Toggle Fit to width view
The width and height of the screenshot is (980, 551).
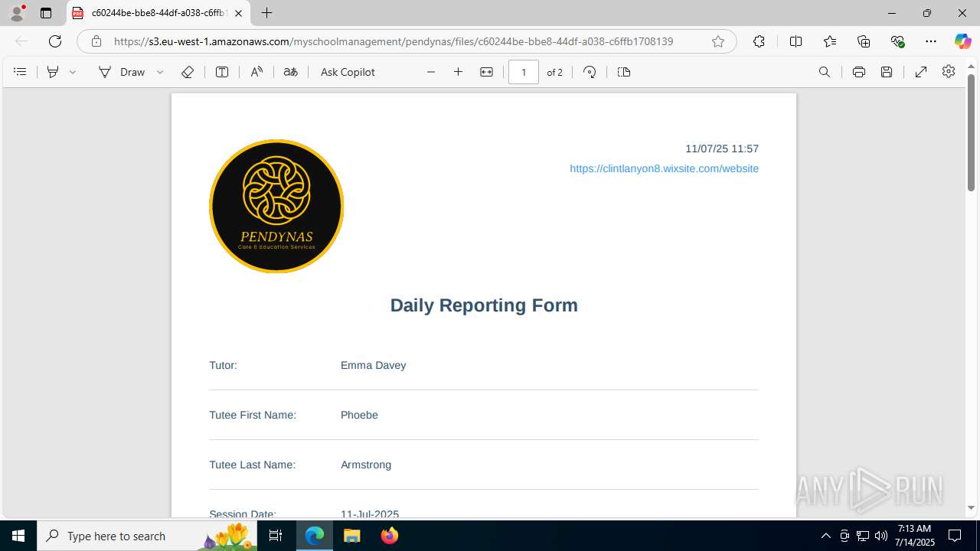click(x=486, y=72)
